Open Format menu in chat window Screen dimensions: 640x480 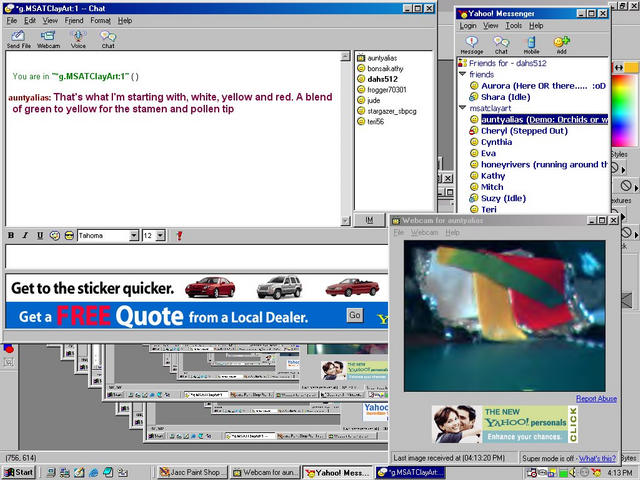click(x=100, y=20)
